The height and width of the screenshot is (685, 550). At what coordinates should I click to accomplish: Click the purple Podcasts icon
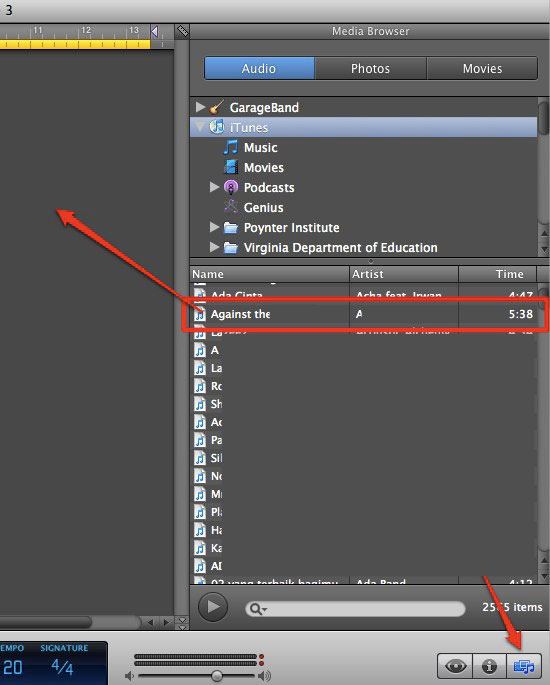(231, 187)
